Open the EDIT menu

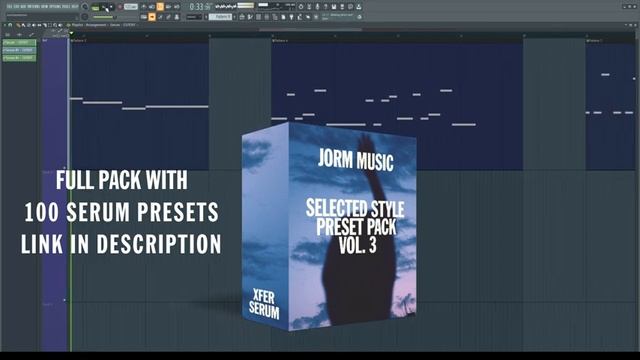16,7
